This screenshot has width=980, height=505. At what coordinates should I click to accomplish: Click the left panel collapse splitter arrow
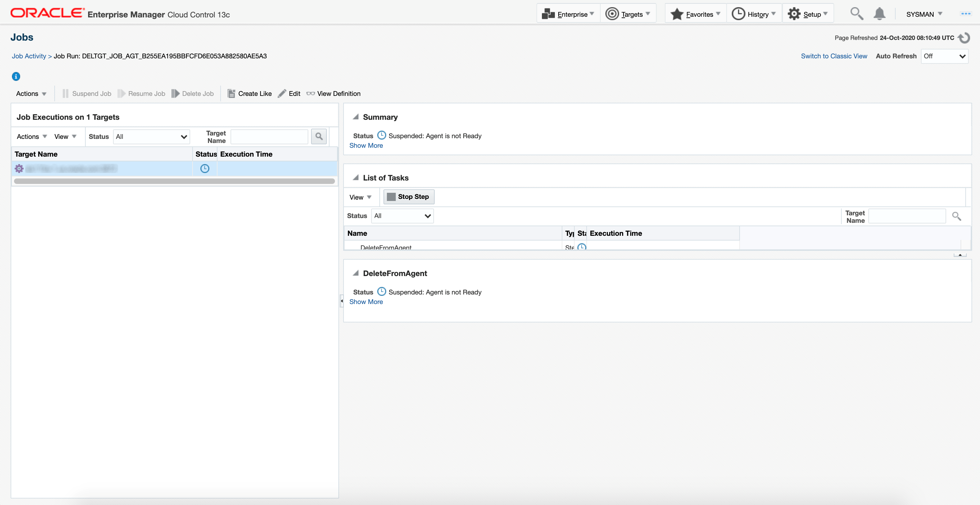pos(341,301)
